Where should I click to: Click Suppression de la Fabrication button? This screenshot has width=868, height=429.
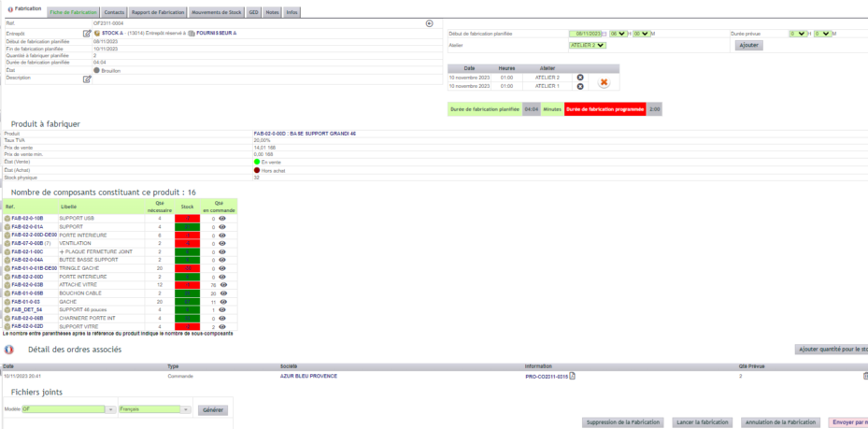623,422
